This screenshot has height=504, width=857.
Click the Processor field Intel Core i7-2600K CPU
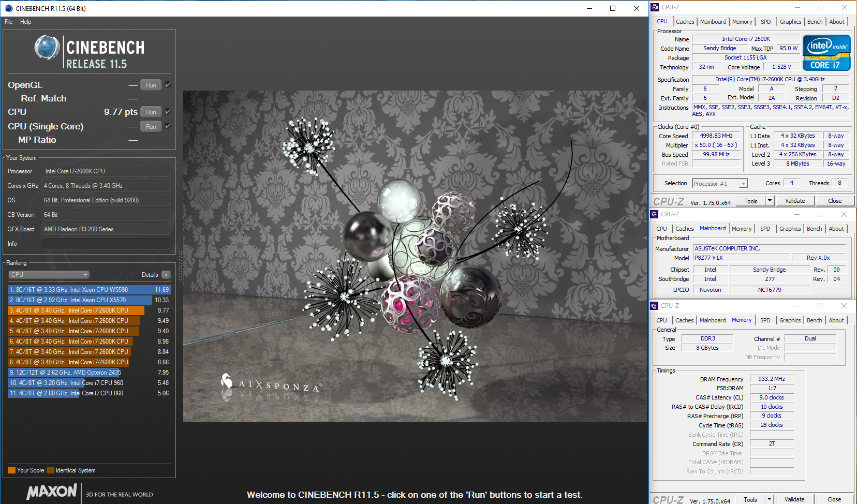(106, 171)
